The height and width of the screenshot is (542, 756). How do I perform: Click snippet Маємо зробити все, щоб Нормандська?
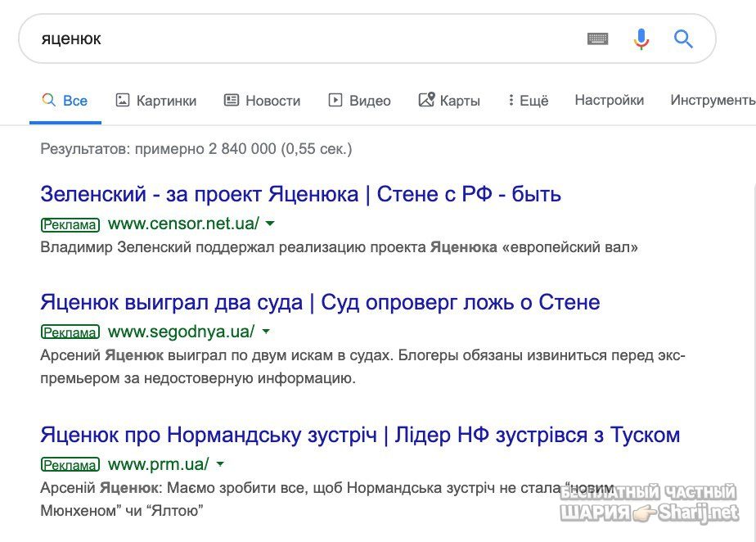(327, 499)
